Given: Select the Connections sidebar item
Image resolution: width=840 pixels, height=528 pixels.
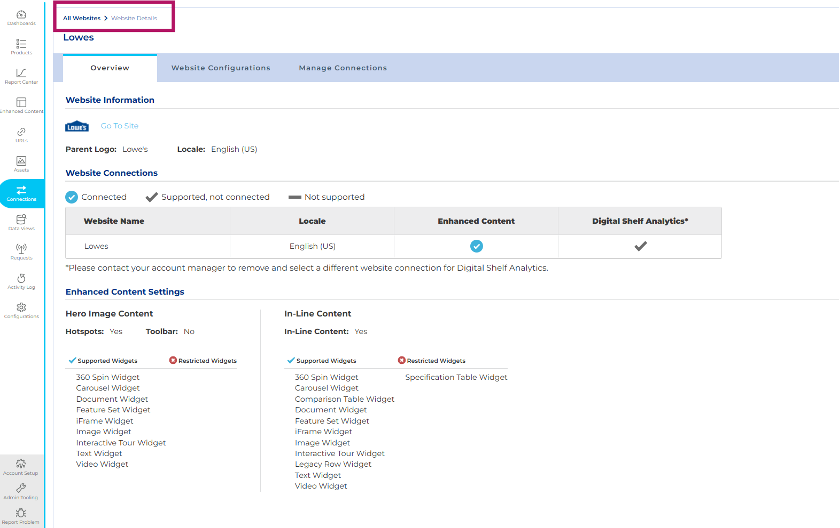Looking at the screenshot, I should pyautogui.click(x=21, y=193).
